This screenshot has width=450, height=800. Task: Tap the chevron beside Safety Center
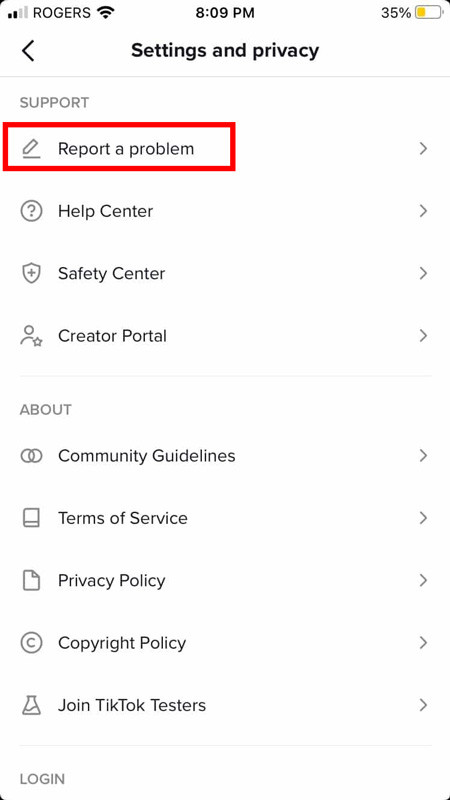coord(422,273)
